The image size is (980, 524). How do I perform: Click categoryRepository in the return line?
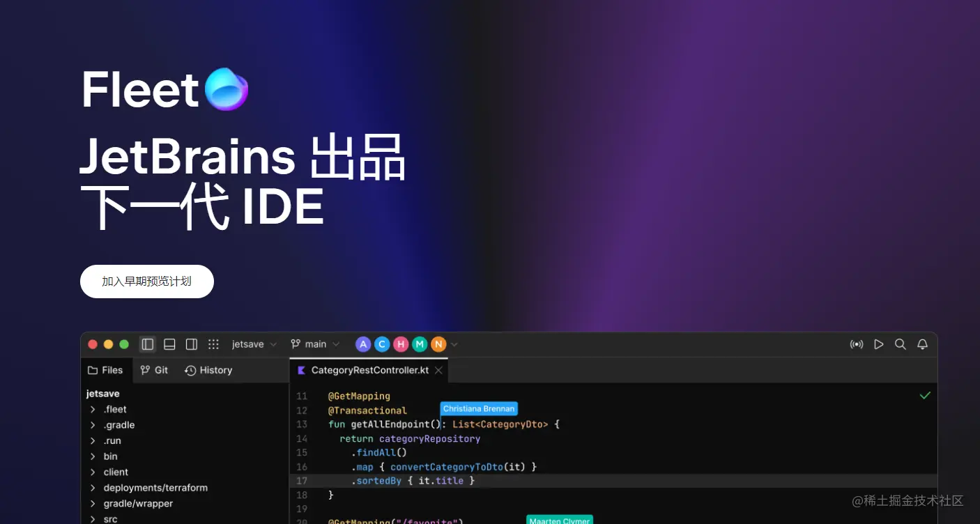click(x=429, y=439)
